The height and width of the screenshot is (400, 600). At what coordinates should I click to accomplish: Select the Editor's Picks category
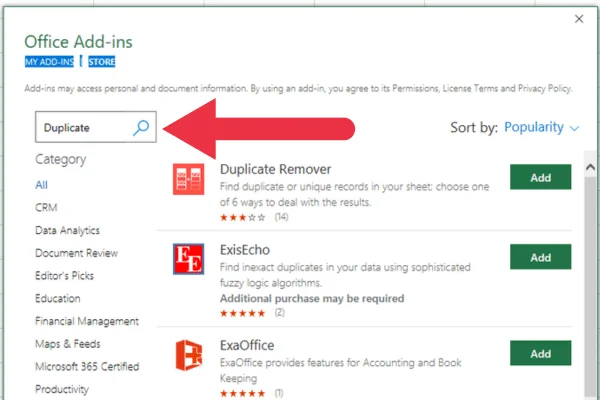(x=64, y=276)
